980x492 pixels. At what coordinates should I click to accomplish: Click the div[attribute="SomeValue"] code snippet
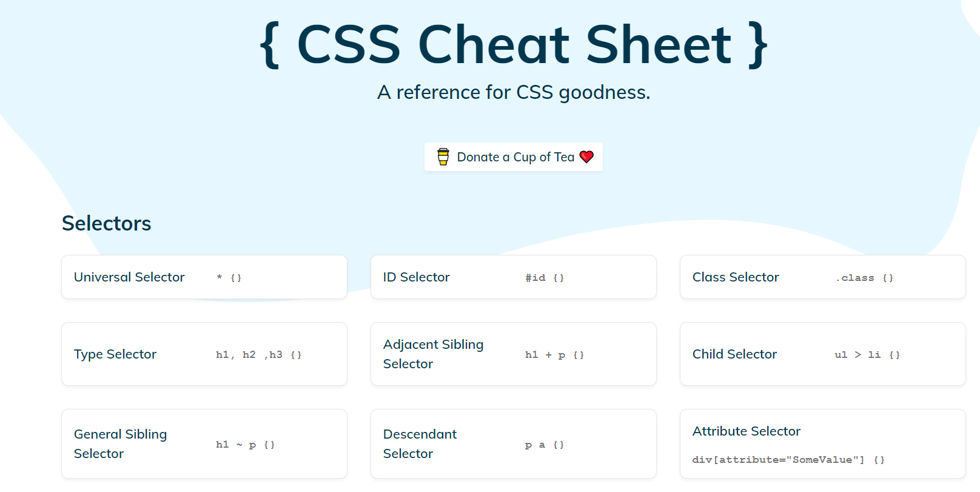(x=788, y=460)
